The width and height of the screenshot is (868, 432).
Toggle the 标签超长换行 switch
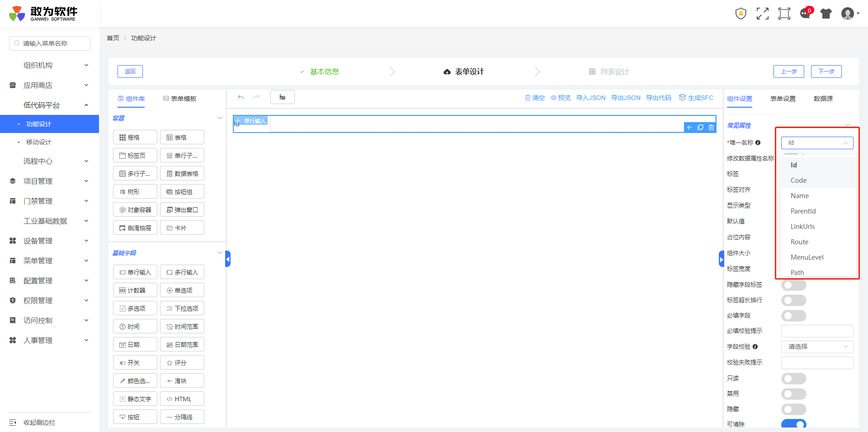[794, 300]
